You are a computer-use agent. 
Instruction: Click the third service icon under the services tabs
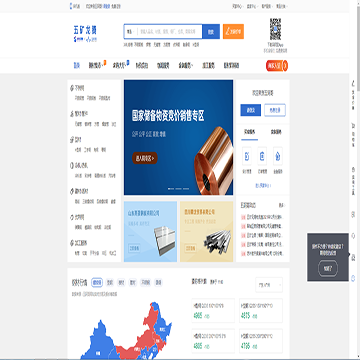click(278, 156)
